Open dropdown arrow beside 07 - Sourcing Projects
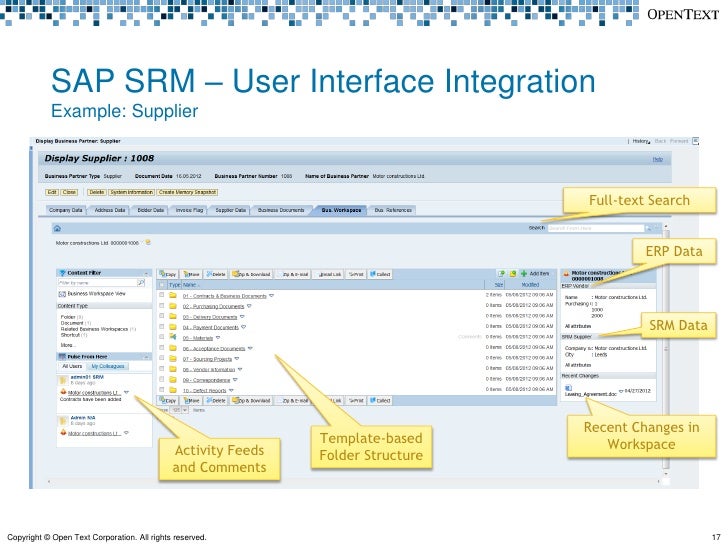The image size is (728, 546). pos(237,359)
